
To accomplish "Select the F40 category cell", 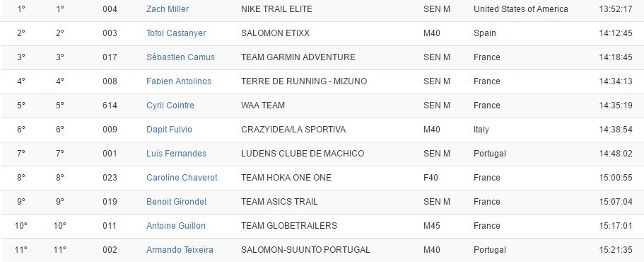I will 431,177.
